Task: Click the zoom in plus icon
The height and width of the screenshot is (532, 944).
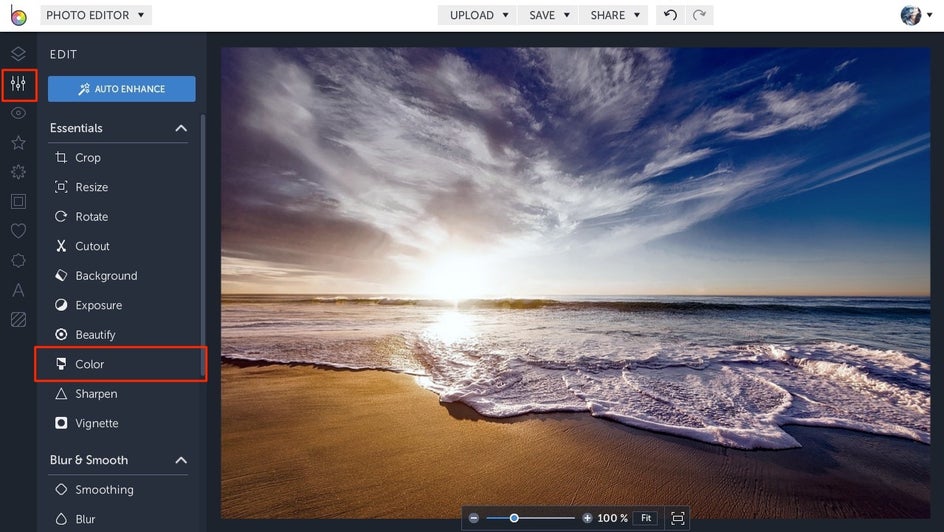Action: [x=587, y=518]
